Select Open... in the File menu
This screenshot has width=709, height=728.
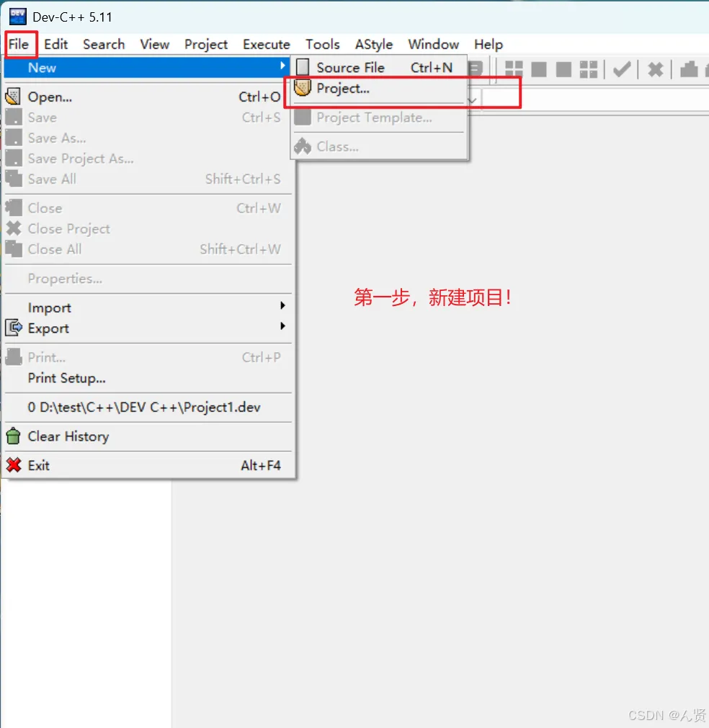click(147, 96)
